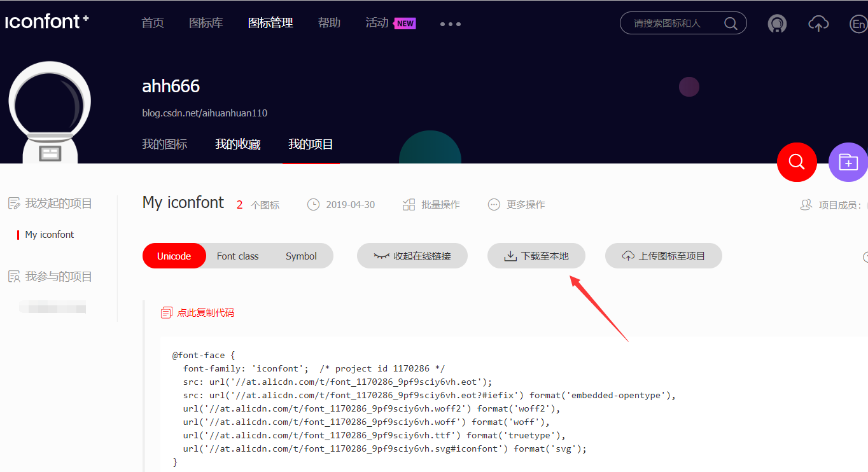Screen dimensions: 868x472
Task: Switch to the 我的收藏 tab
Action: click(x=238, y=144)
